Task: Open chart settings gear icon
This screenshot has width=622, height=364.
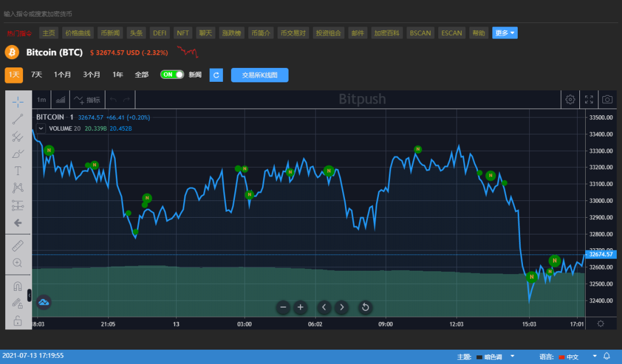Action: click(x=570, y=100)
